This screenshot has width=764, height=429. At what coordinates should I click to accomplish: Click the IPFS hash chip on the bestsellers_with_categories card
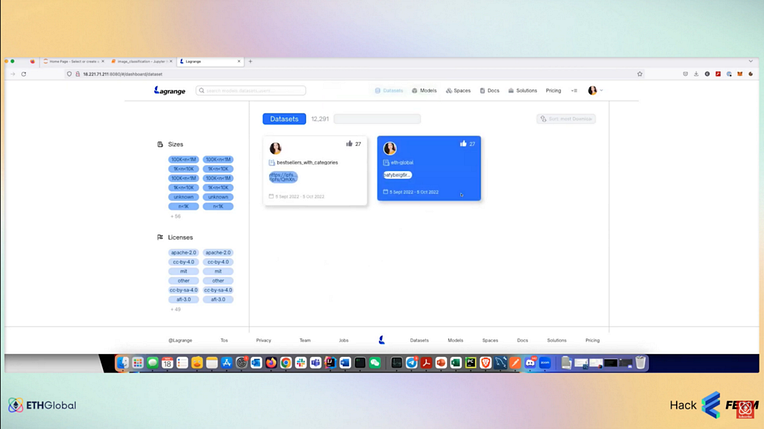283,177
